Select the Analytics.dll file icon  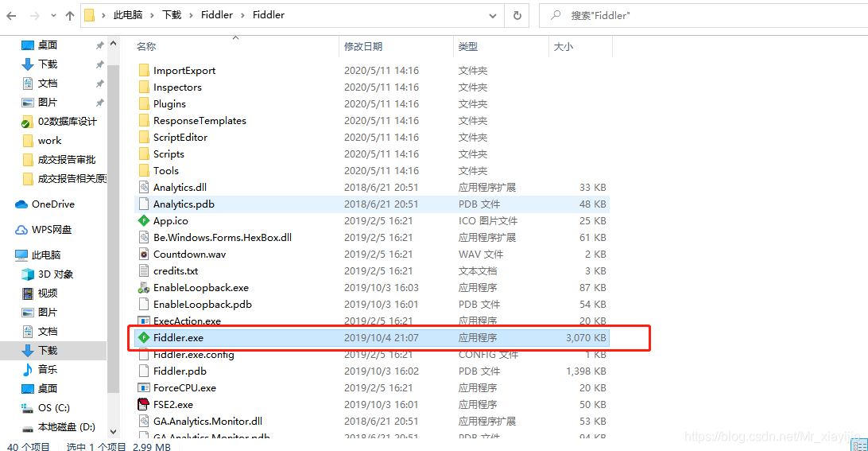click(x=144, y=187)
